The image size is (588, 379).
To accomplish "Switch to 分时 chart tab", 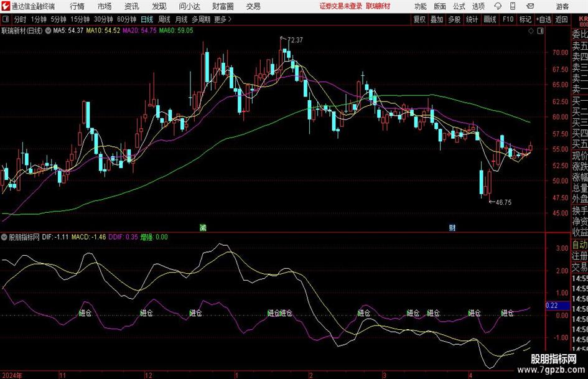I will pyautogui.click(x=21, y=19).
